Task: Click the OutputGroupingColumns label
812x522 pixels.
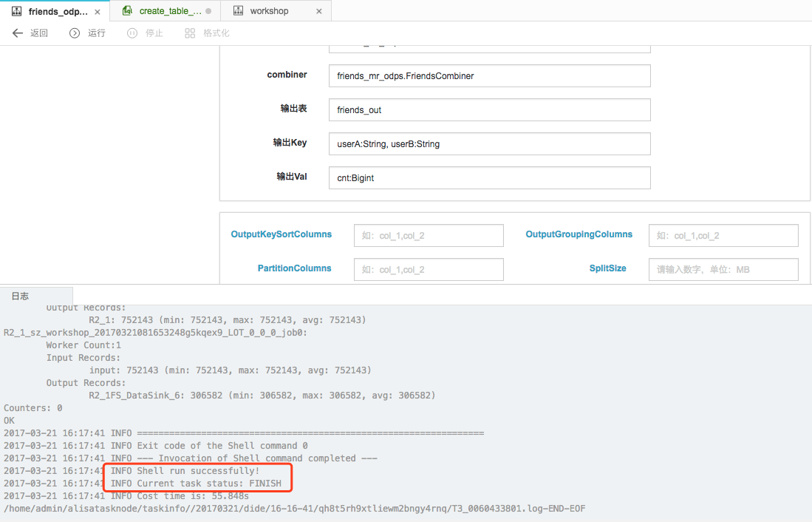Action: pyautogui.click(x=579, y=234)
